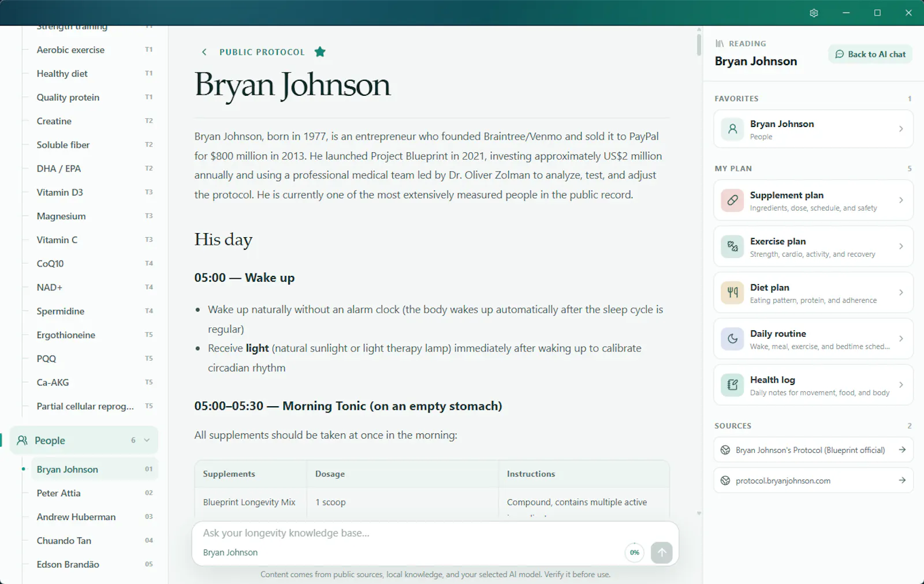Expand the Exercise plan chevron
924x584 pixels.
click(901, 246)
